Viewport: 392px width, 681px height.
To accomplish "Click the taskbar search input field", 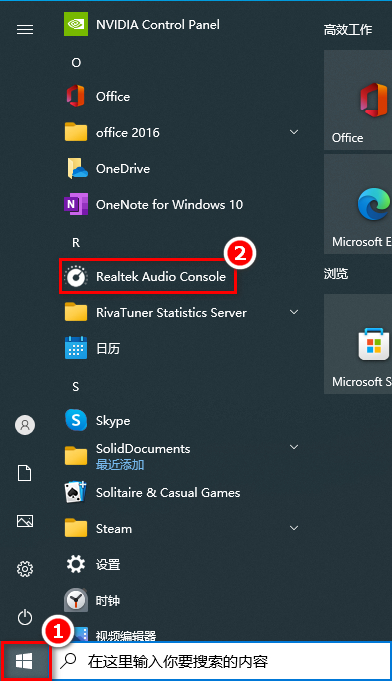I will (221, 661).
